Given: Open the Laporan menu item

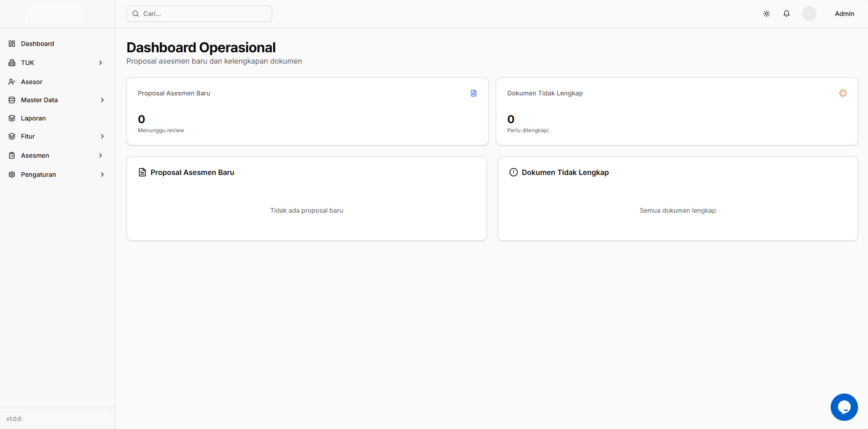Looking at the screenshot, I should pyautogui.click(x=57, y=118).
